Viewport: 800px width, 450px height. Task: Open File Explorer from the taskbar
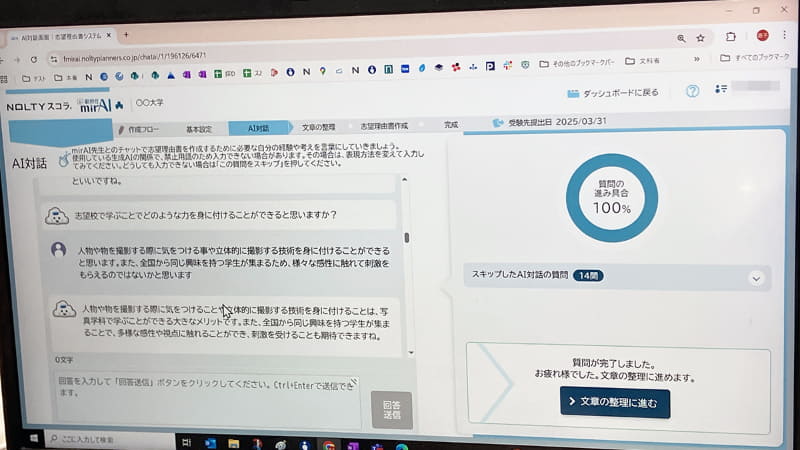233,444
